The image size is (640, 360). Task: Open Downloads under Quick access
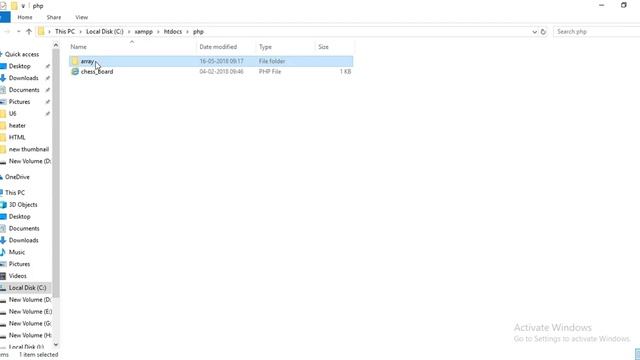(23, 78)
